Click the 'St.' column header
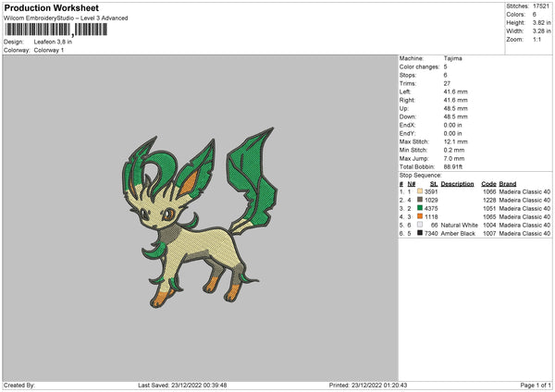The height and width of the screenshot is (392, 555). tap(434, 184)
